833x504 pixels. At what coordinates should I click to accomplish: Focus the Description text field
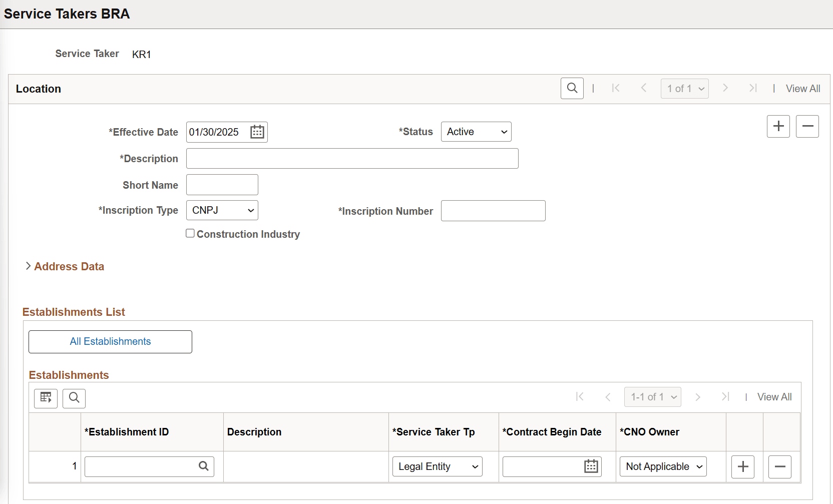point(352,159)
